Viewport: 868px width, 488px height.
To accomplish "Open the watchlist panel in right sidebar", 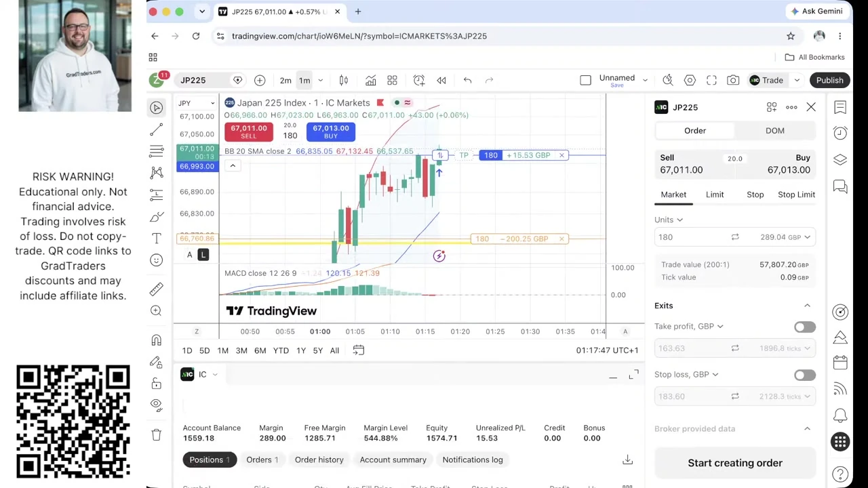I will coord(840,108).
